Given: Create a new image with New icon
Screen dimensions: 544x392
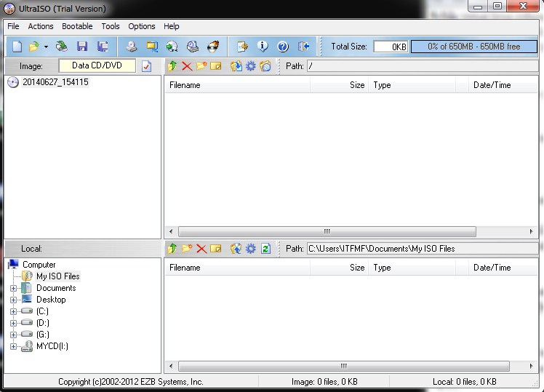Looking at the screenshot, I should (17, 46).
